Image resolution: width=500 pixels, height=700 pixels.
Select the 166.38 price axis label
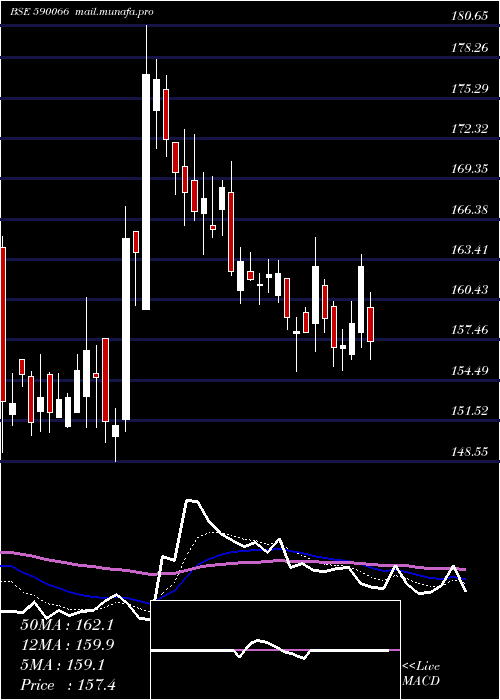coord(469,209)
